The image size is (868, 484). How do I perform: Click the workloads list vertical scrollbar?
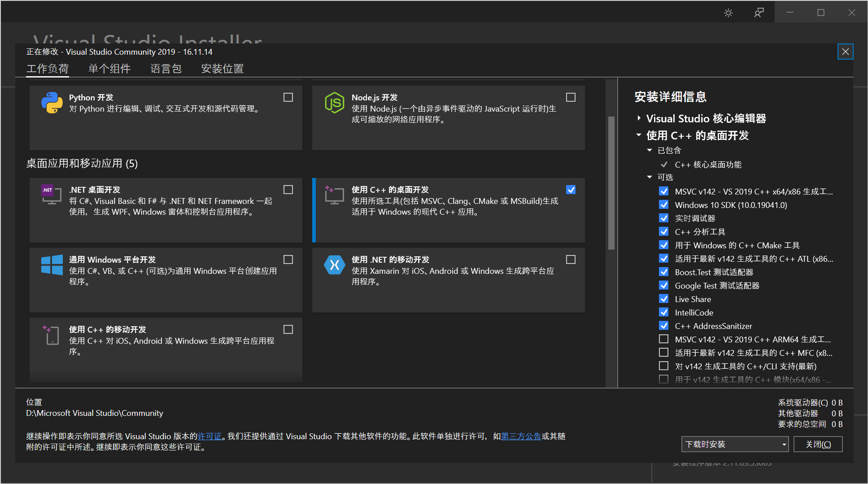click(x=611, y=182)
